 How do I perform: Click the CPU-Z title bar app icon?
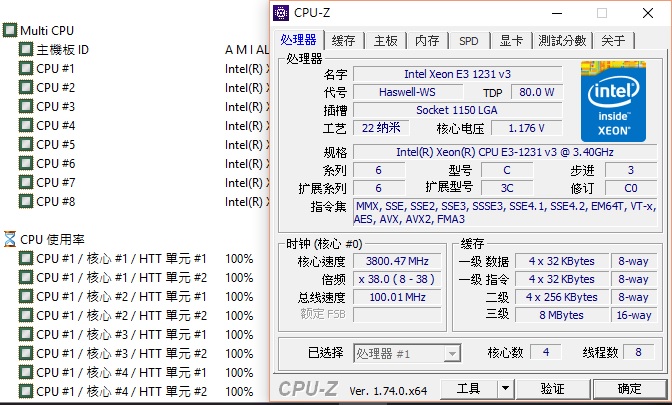281,13
